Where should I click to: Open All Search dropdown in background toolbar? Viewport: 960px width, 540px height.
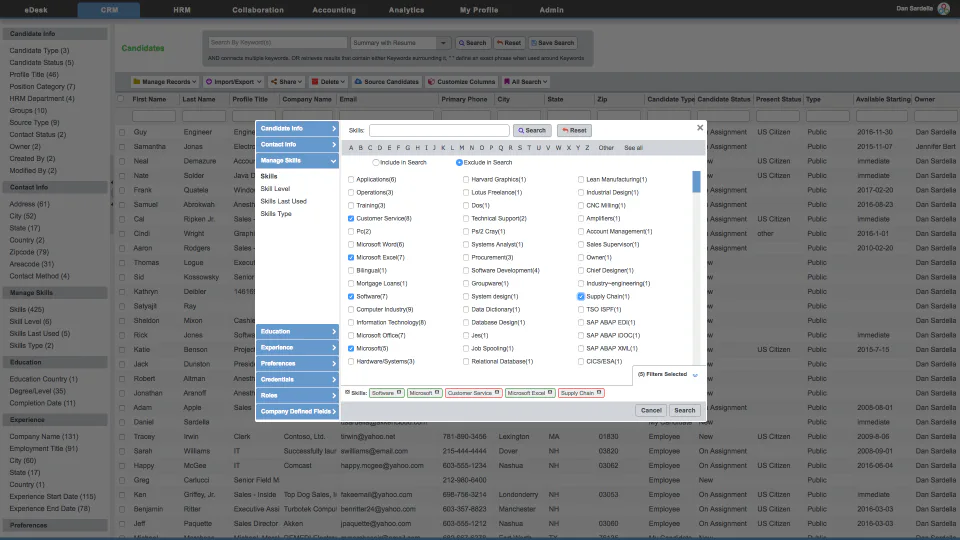525,81
